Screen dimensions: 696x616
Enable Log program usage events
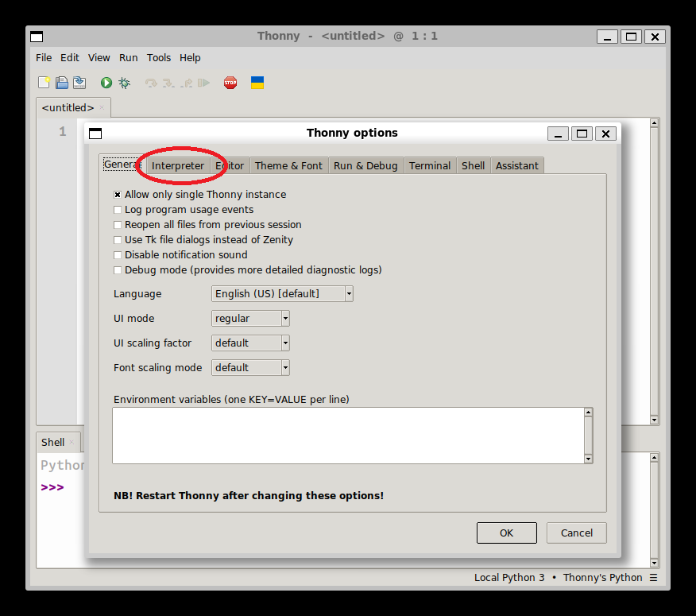(117, 210)
